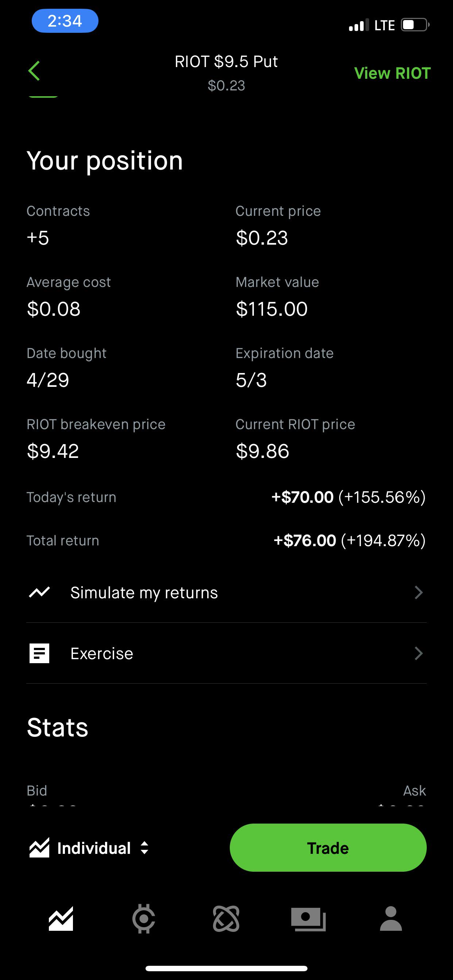
Task: Select the Exercise option label
Action: [102, 653]
